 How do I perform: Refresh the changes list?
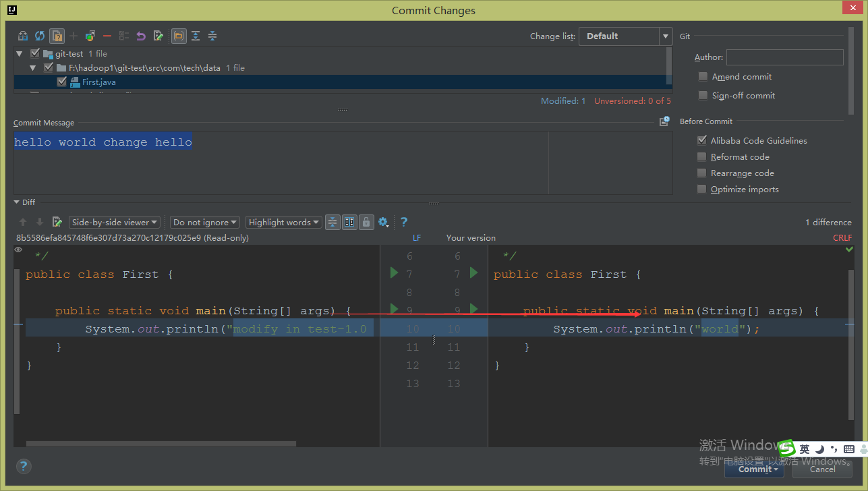40,36
